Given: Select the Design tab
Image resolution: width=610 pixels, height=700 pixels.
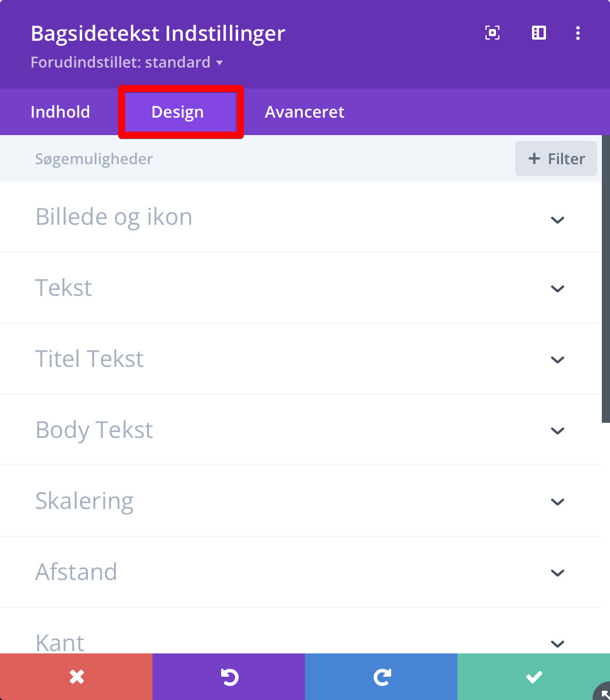Looking at the screenshot, I should [x=178, y=112].
